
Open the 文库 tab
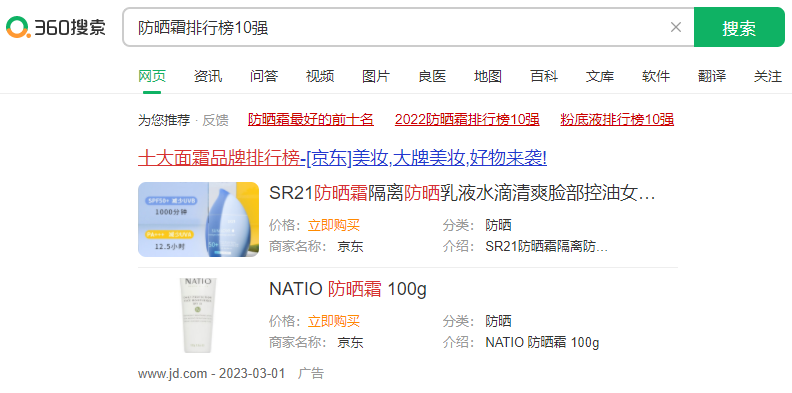tap(600, 76)
